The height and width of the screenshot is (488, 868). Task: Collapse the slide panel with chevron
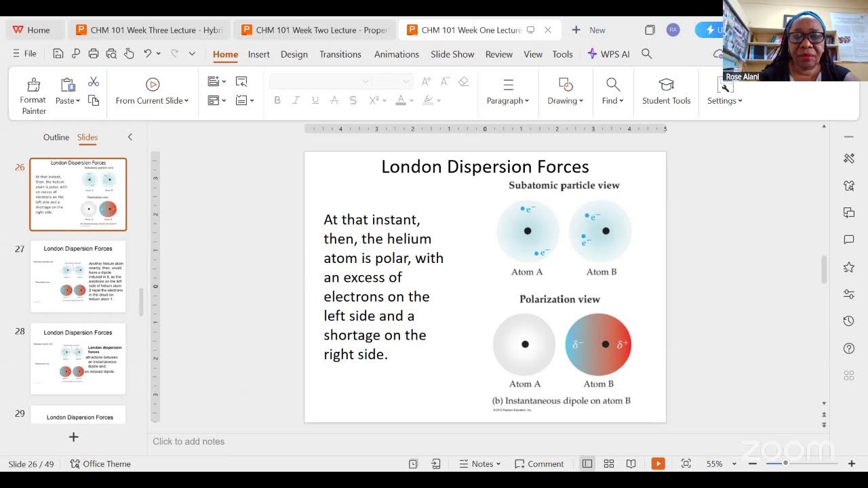130,137
